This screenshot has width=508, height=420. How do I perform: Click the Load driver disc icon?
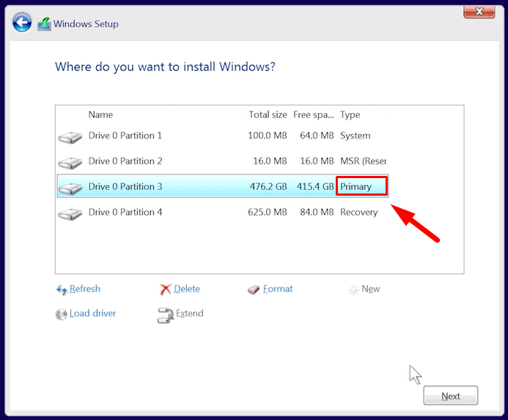click(x=62, y=314)
